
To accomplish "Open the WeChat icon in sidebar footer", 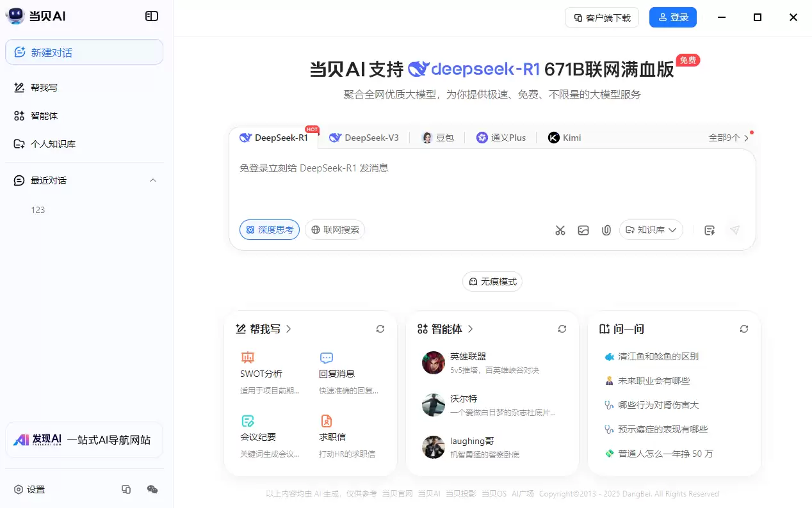I will click(152, 489).
